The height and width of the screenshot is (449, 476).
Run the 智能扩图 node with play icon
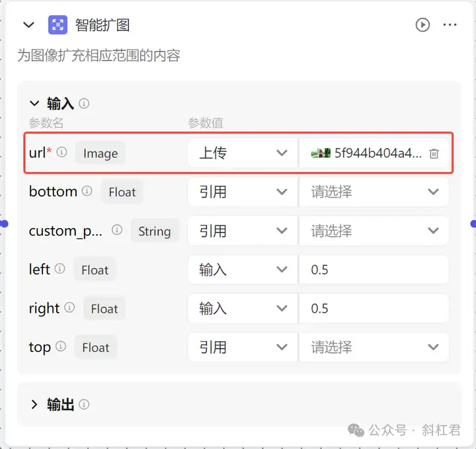[422, 25]
